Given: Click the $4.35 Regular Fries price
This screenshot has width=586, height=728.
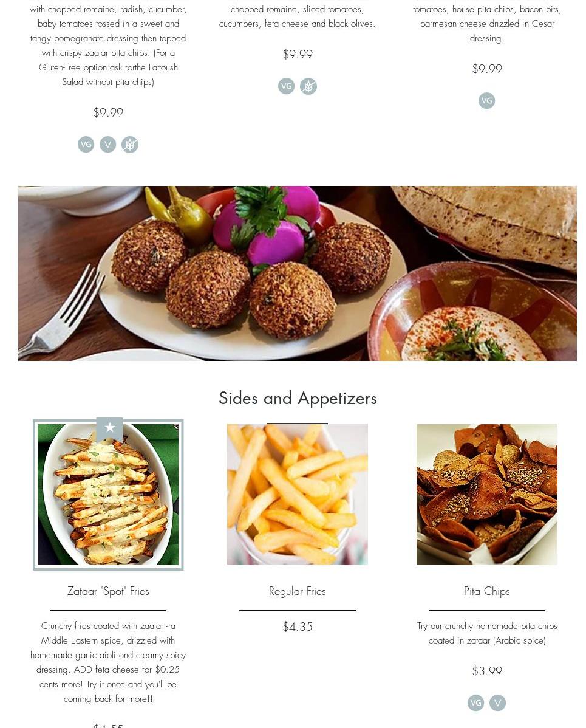Looking at the screenshot, I should pos(298,627).
